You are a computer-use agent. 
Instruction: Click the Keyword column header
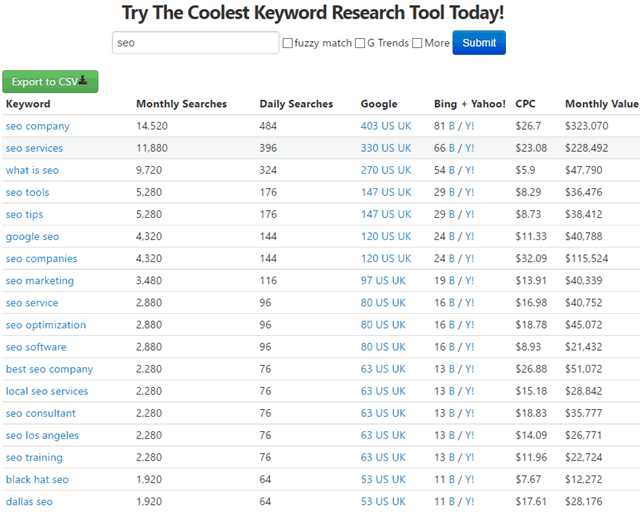pyautogui.click(x=28, y=104)
